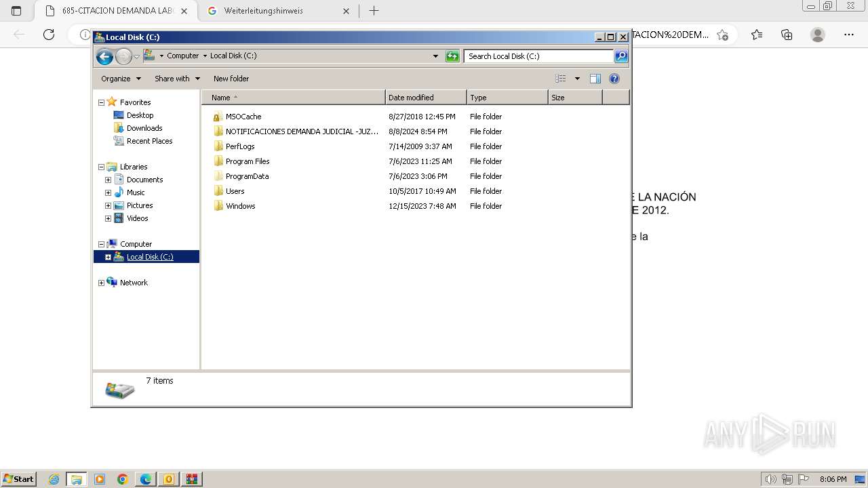Collapse the Favorites tree group
This screenshot has height=488, width=868.
[101, 102]
